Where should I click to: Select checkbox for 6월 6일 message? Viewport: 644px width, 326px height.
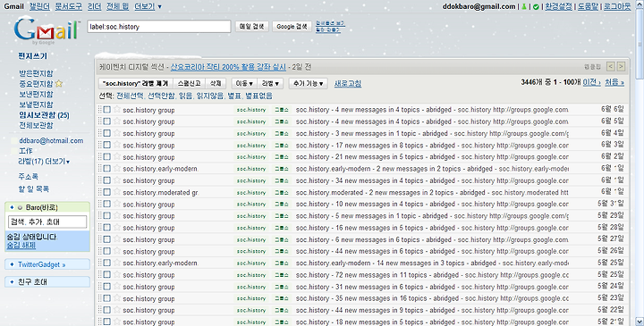click(106, 110)
